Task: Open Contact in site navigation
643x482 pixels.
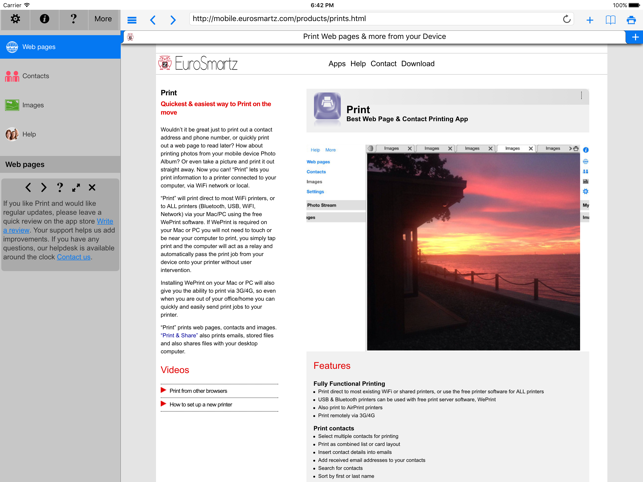Action: (x=383, y=64)
